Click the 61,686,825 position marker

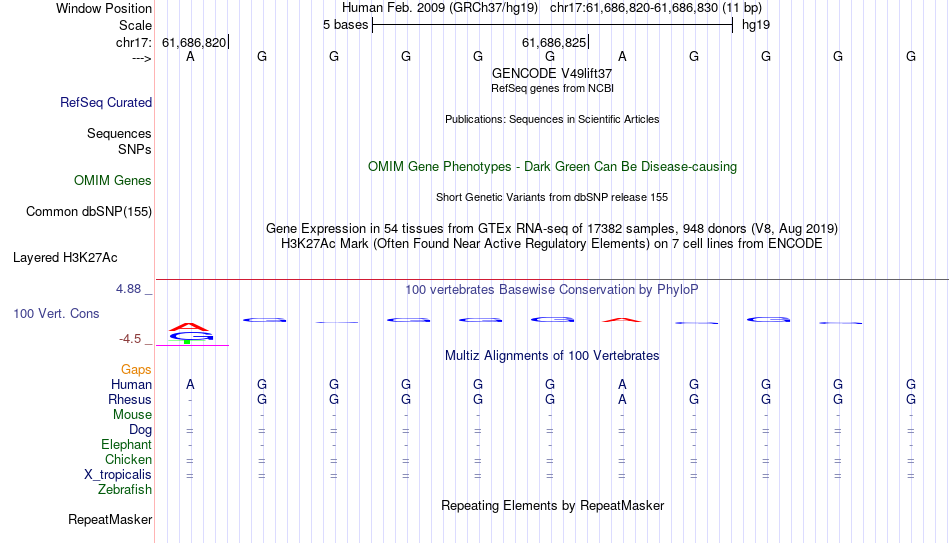click(554, 42)
